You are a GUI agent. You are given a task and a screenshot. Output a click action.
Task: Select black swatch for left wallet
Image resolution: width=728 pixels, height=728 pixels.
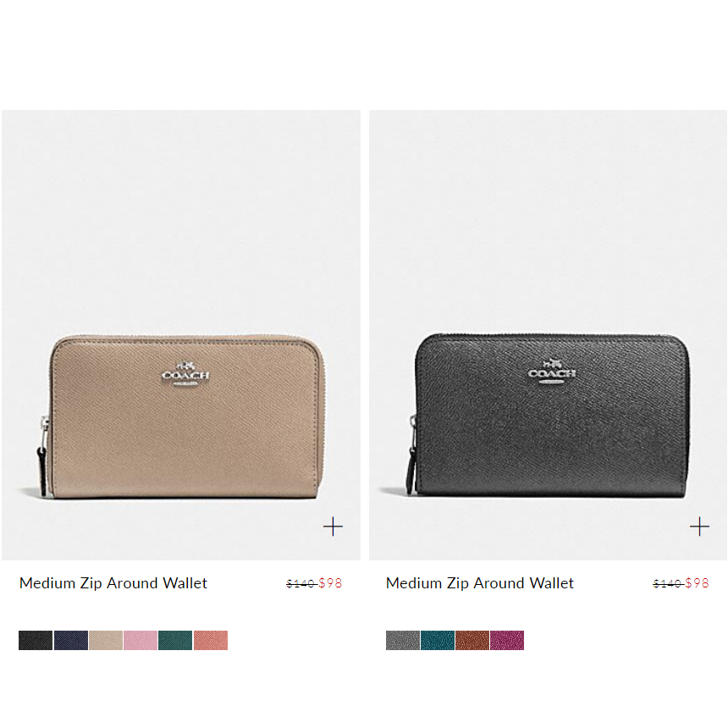coord(36,640)
